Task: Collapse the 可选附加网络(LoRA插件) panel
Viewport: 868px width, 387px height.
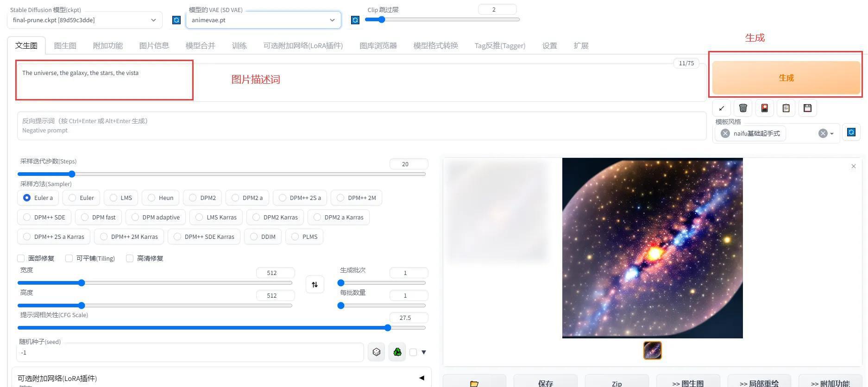Action: click(421, 378)
